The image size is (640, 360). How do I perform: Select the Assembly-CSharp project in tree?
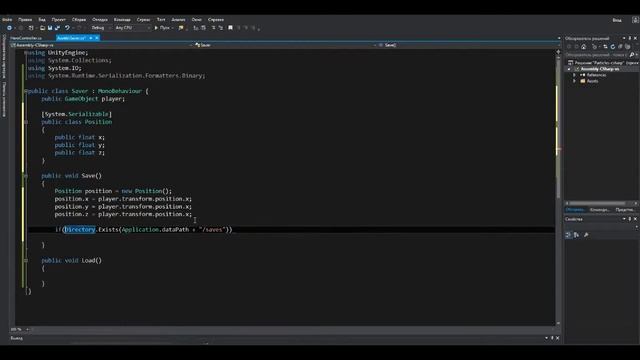[x=600, y=69]
